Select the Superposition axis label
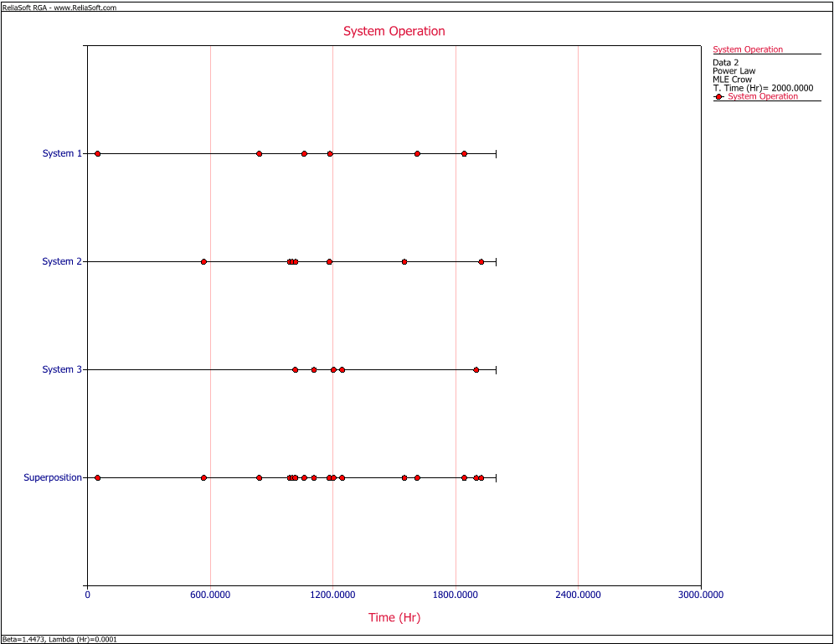This screenshot has height=644, width=834. 53,477
